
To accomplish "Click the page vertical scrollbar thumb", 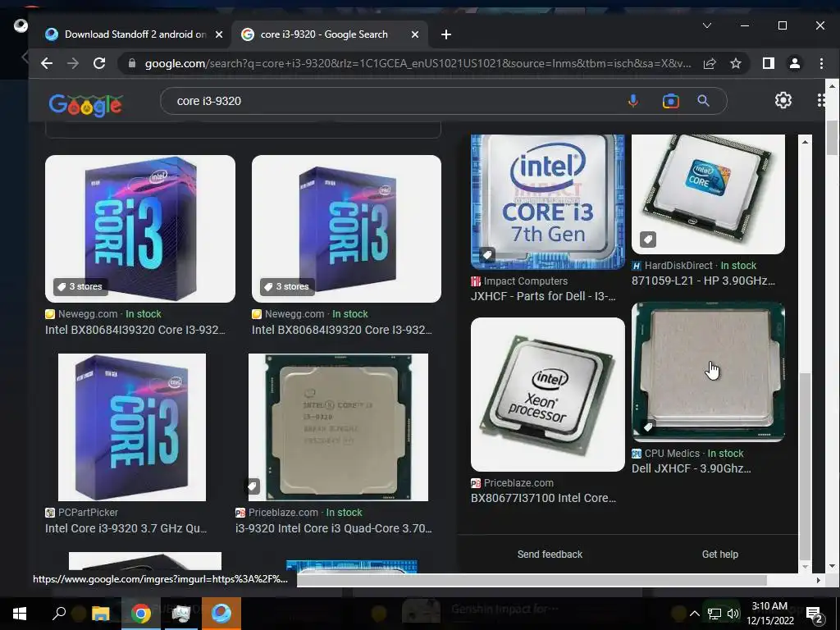I will pos(832,137).
